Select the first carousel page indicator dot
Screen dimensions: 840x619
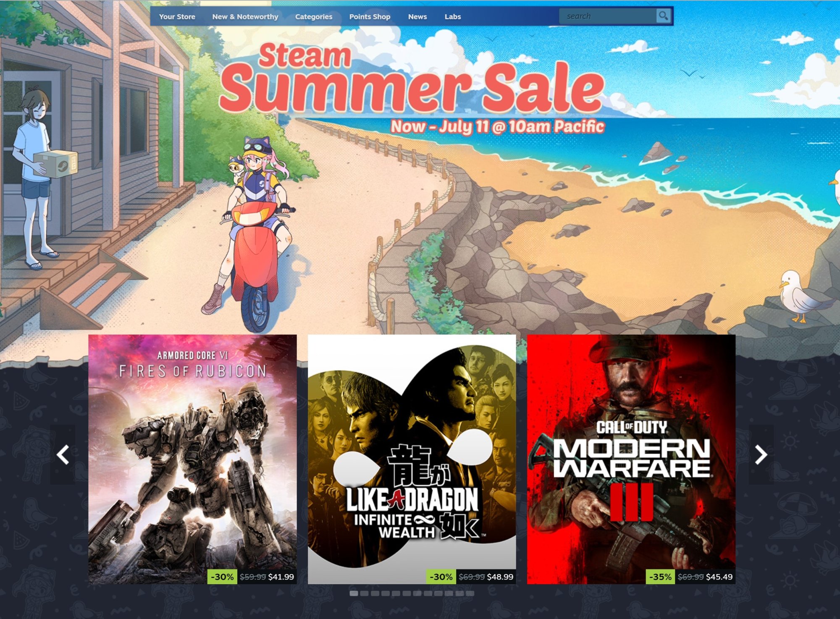tap(354, 593)
